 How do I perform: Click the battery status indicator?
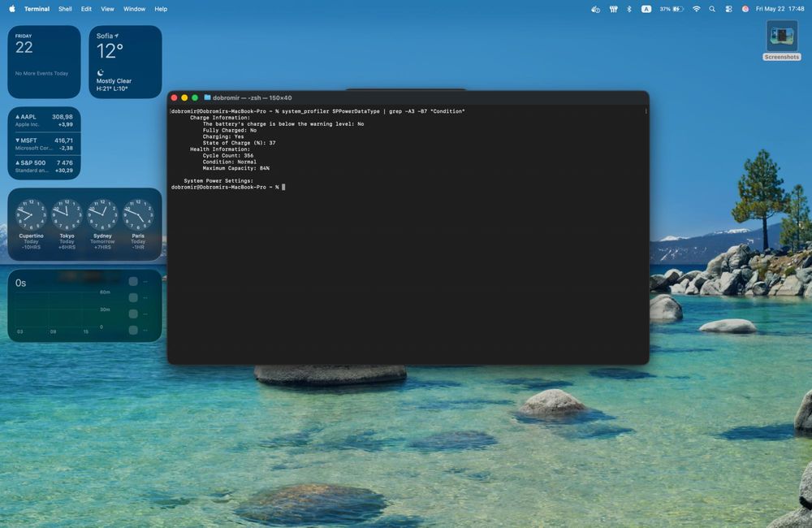[x=672, y=9]
